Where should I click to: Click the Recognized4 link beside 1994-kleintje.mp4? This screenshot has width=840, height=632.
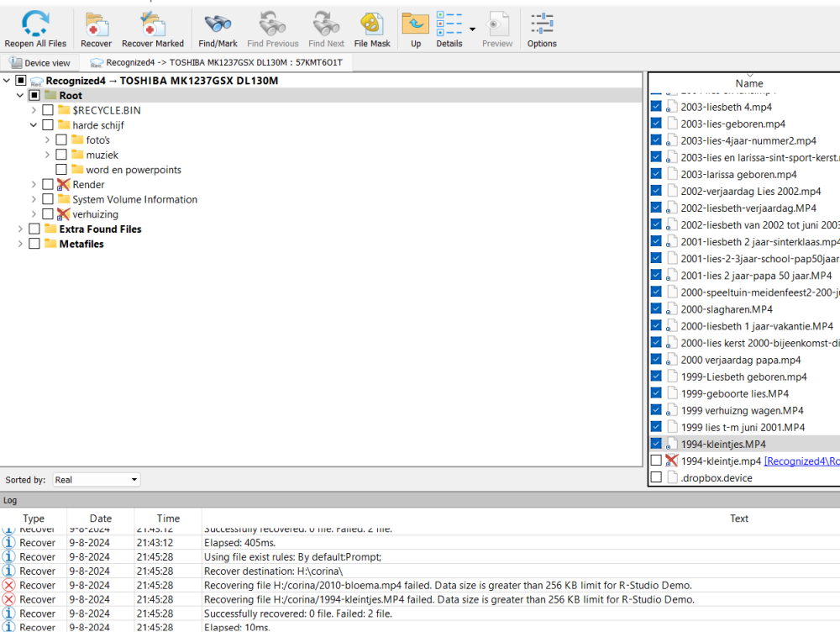[x=801, y=461]
